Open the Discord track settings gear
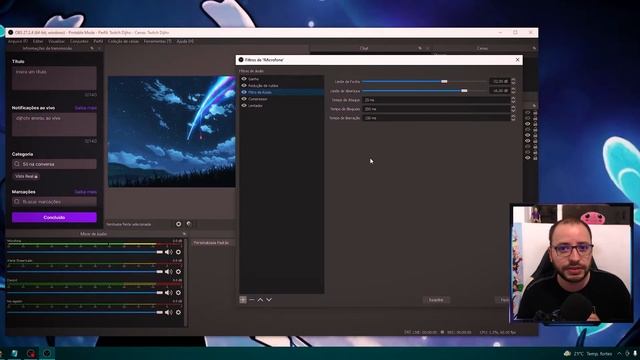 pyautogui.click(x=178, y=293)
